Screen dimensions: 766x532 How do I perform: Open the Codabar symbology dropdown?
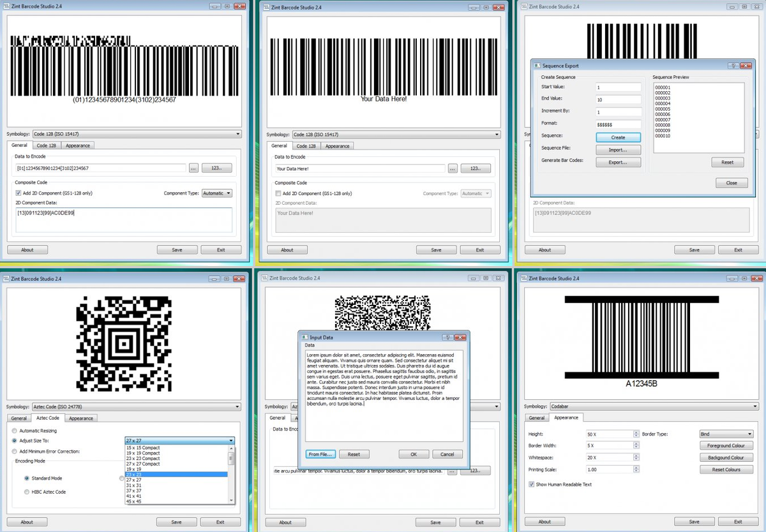click(x=654, y=406)
